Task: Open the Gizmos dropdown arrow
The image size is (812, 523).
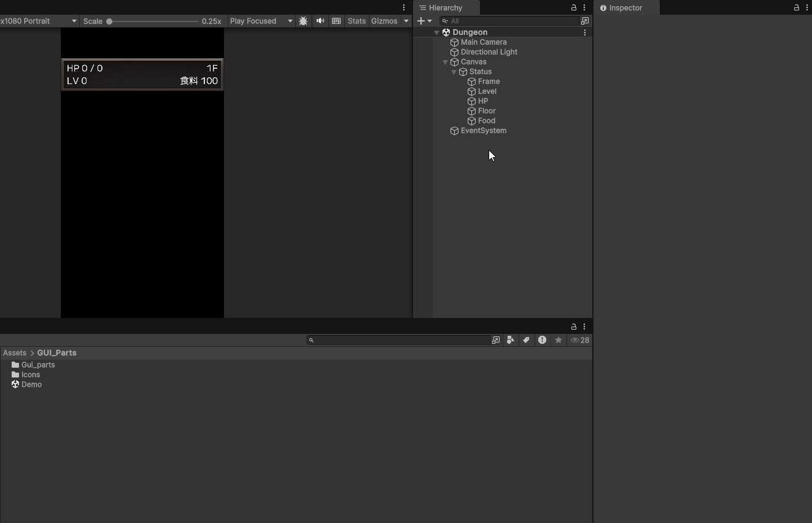Action: 406,21
